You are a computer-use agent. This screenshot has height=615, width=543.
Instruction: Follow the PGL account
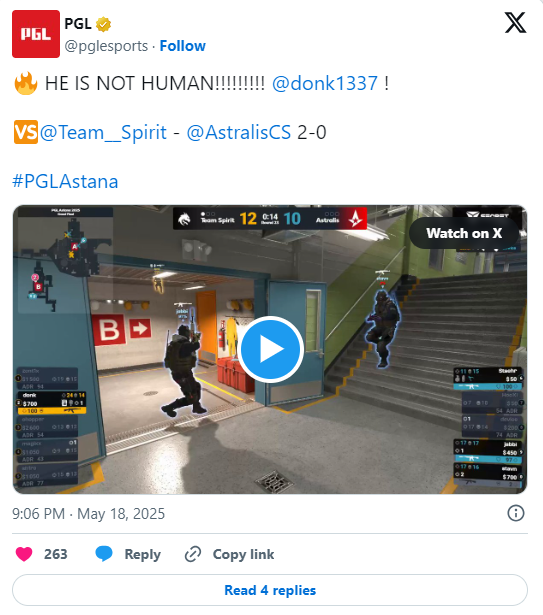(x=182, y=46)
